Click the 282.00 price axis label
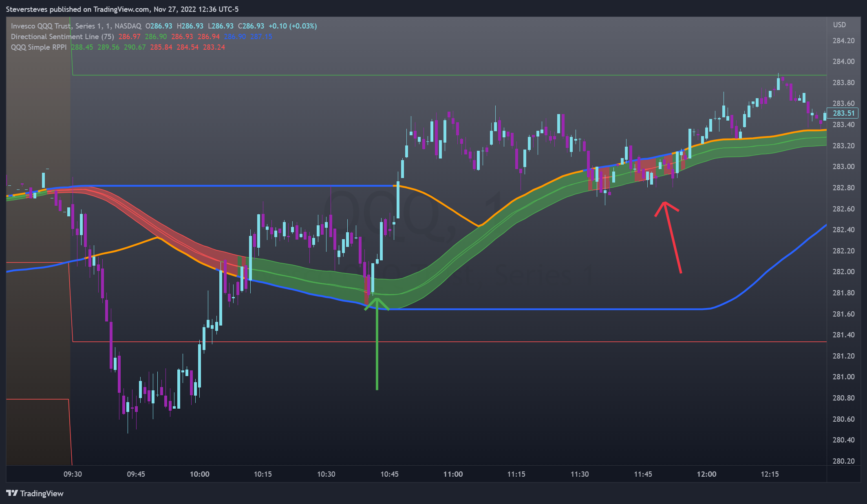Screen dimensions: 867x504 [843, 272]
